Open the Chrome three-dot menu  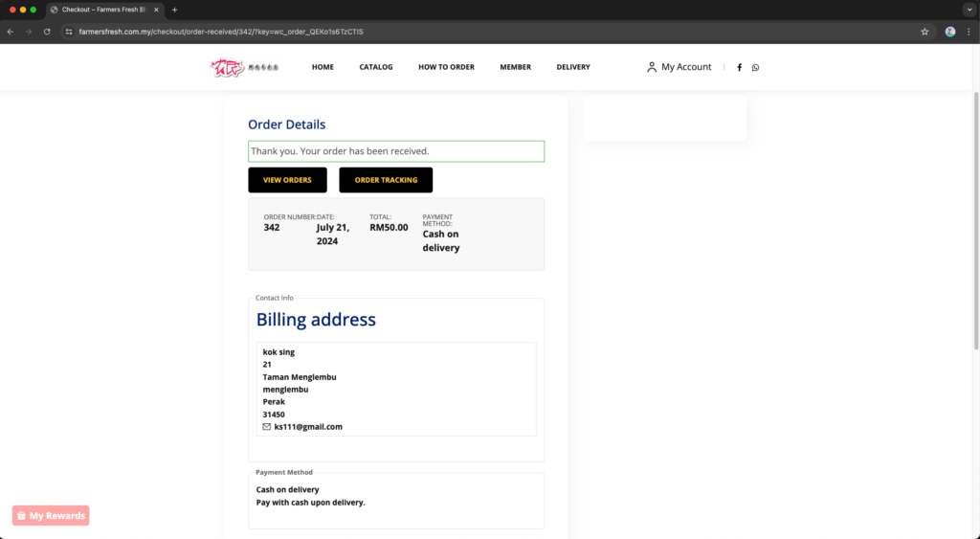(x=969, y=32)
